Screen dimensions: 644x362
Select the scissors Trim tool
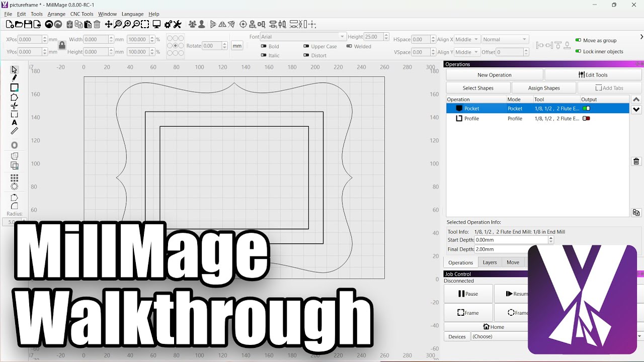[x=14, y=106]
